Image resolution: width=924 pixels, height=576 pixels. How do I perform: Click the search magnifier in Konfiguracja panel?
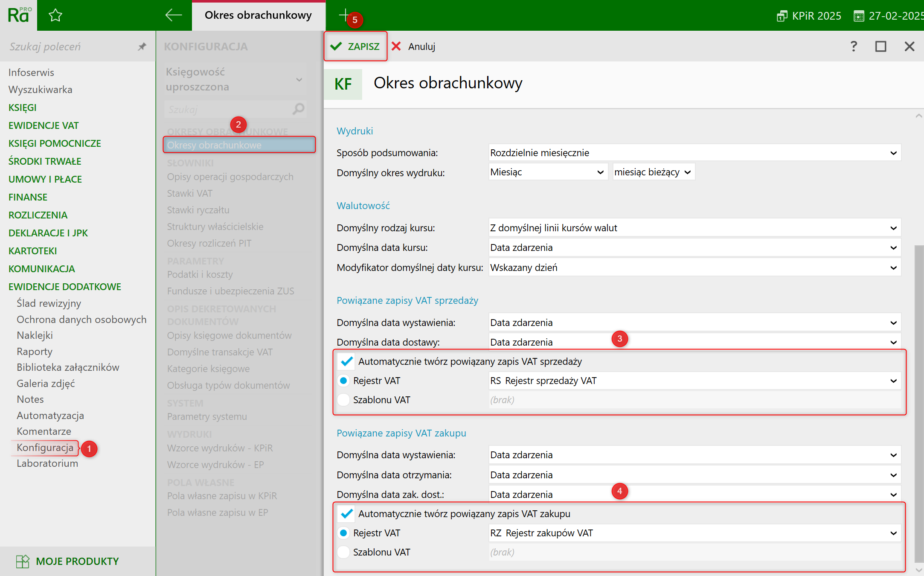[x=299, y=109]
